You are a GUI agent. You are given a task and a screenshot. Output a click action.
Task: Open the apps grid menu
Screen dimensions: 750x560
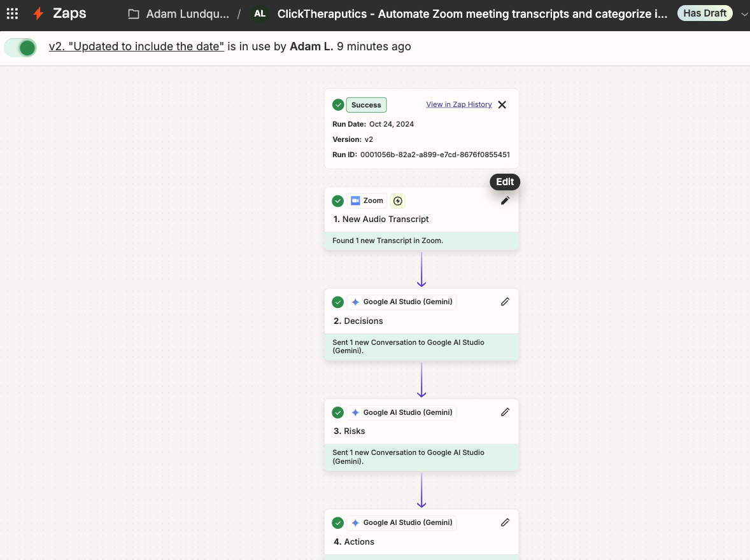coord(12,13)
